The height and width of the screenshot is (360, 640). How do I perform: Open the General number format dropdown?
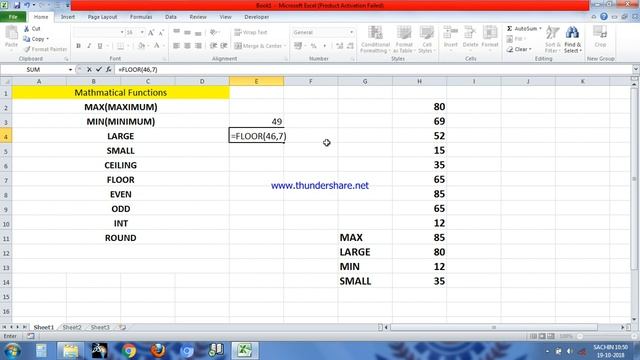pyautogui.click(x=351, y=32)
